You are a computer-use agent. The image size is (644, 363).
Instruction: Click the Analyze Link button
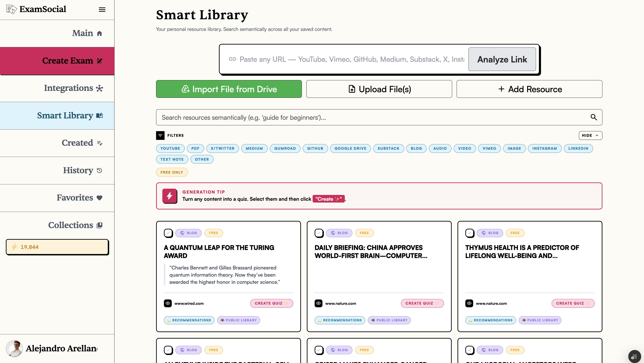pyautogui.click(x=502, y=59)
